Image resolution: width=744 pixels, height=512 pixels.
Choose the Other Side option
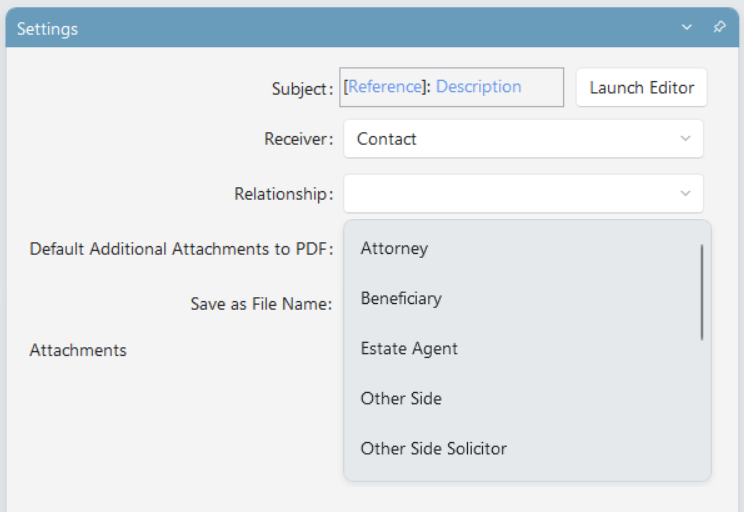(401, 398)
